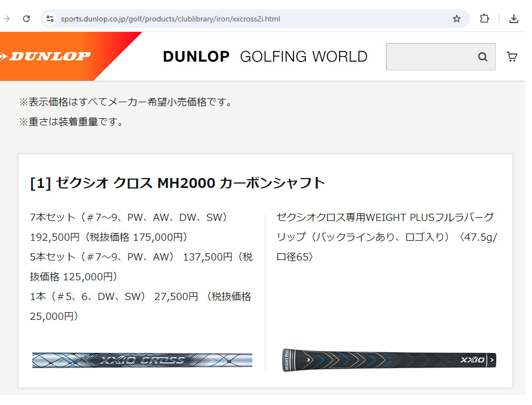Click the DUNLOP GOLFING WORLD title
532x405 pixels.
coord(265,57)
